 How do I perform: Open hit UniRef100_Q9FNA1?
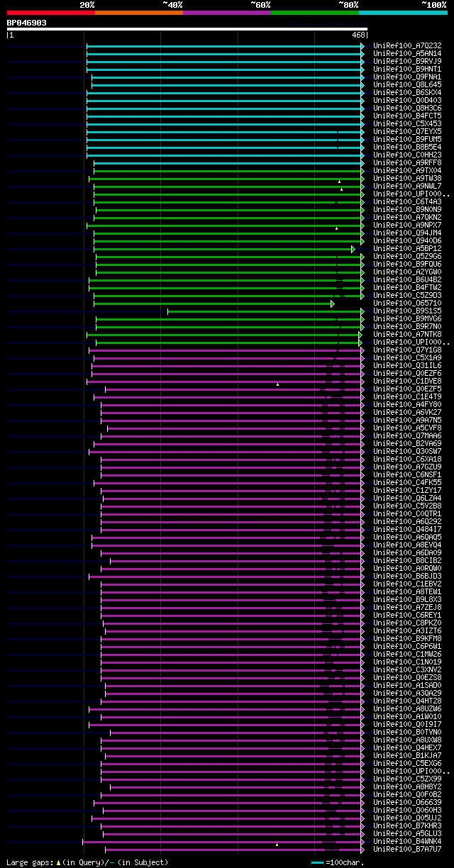(x=407, y=77)
